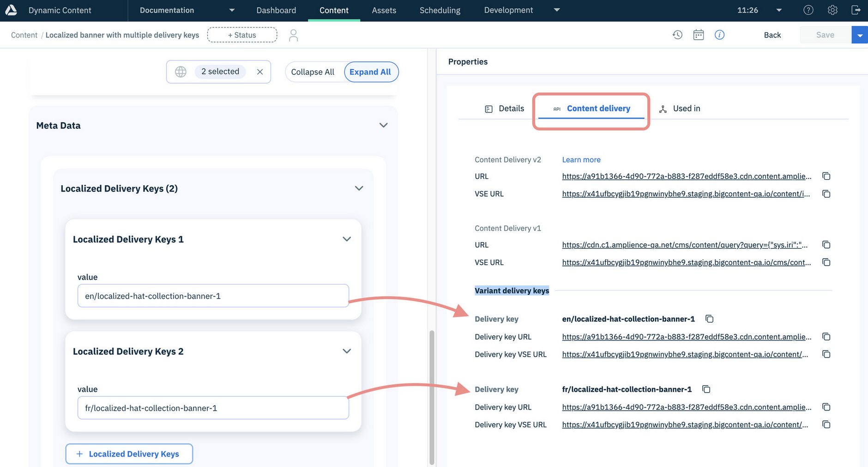Click the locale globe icon
Screen dimensions: 868x467
pos(181,72)
